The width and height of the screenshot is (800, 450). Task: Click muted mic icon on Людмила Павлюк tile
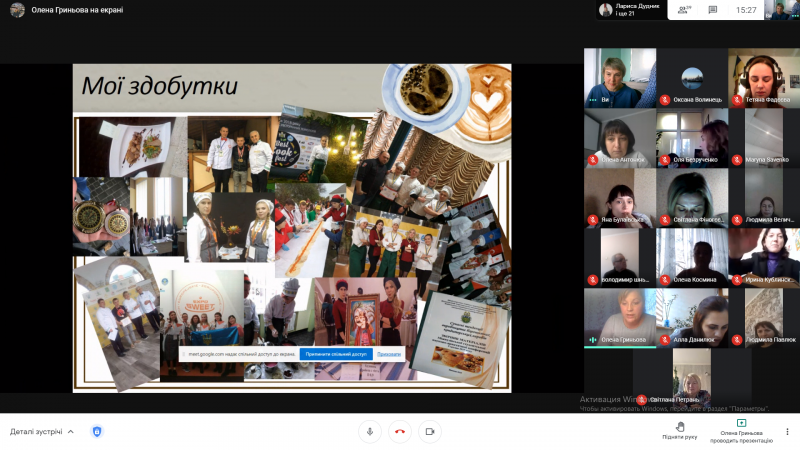tap(737, 340)
